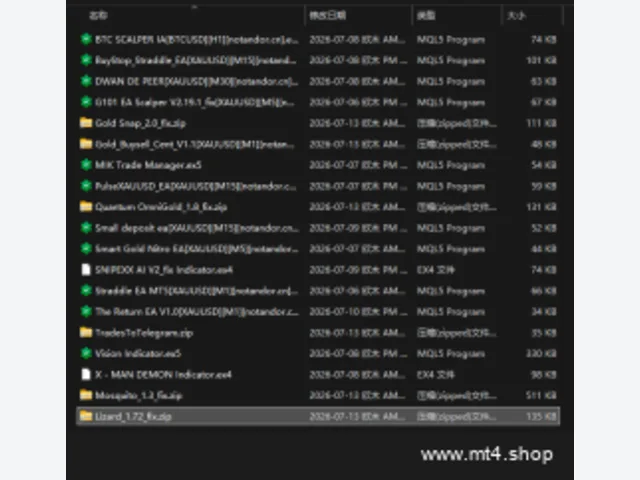The height and width of the screenshot is (480, 640).
Task: Select file name Vision Indicator.ex5
Action: pos(138,353)
